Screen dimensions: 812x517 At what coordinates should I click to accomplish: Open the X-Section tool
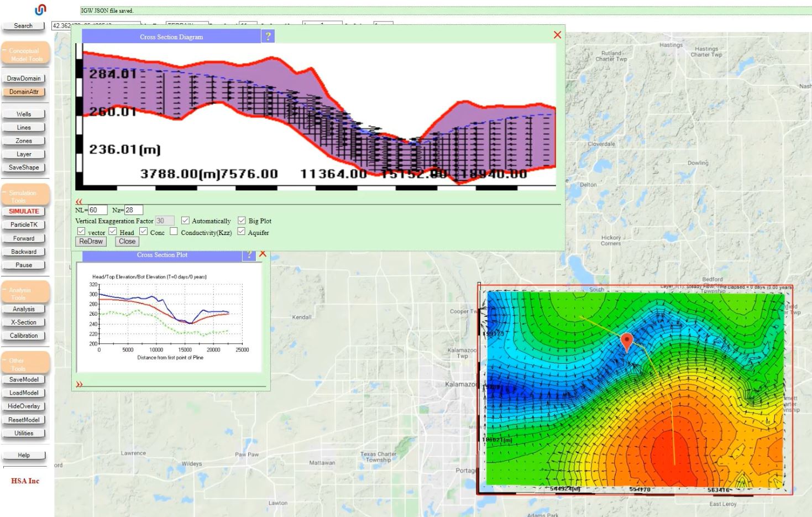[24, 322]
